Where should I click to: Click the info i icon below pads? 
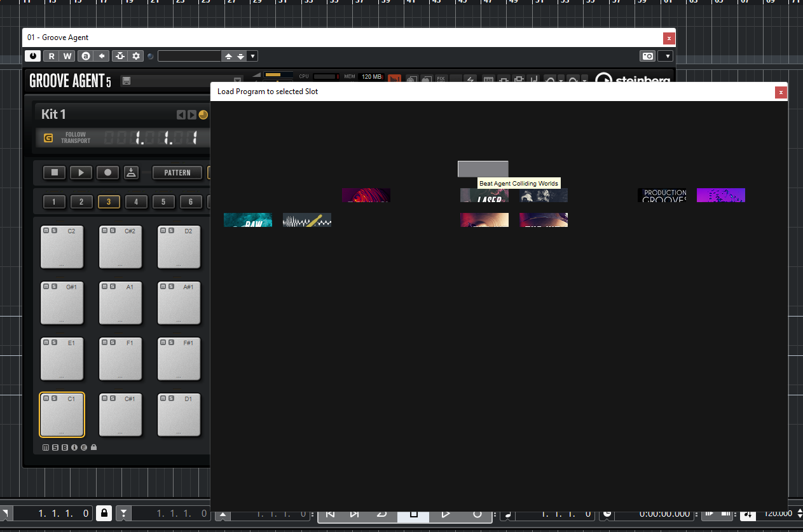[x=74, y=447]
